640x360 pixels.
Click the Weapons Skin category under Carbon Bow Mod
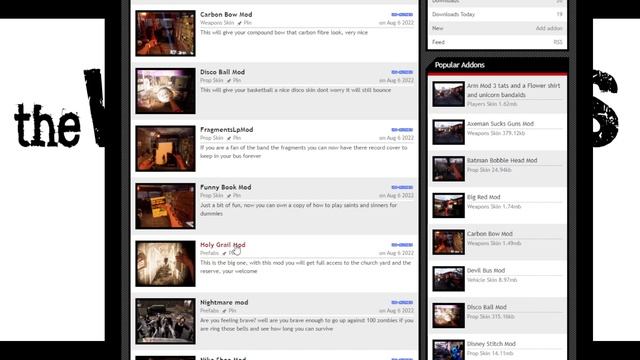[217, 23]
